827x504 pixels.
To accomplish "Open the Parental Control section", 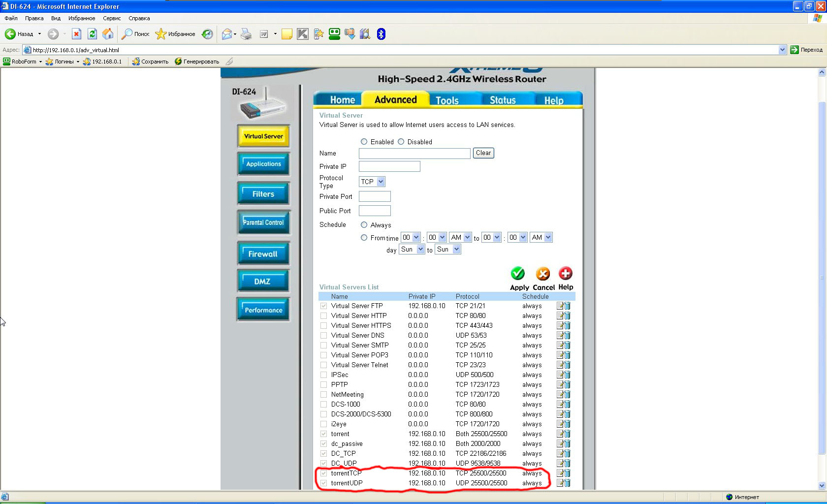I will coord(263,222).
